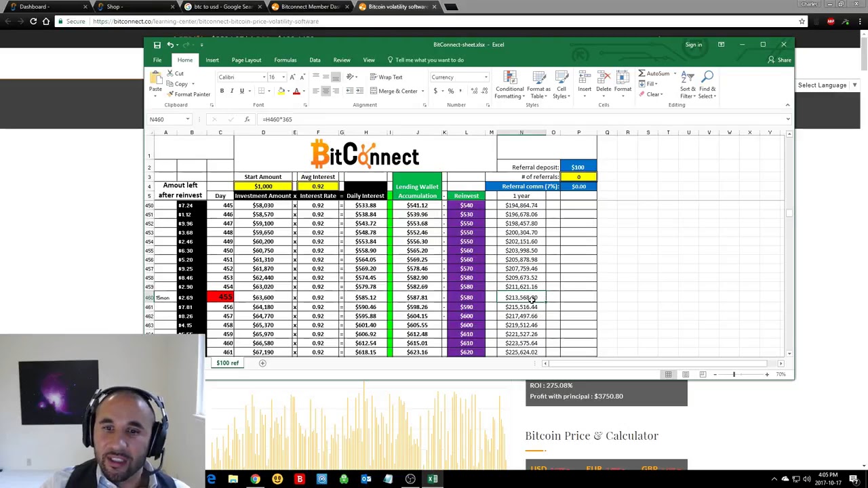Viewport: 868px width, 488px height.
Task: Apply Percent Style format
Action: tap(451, 91)
